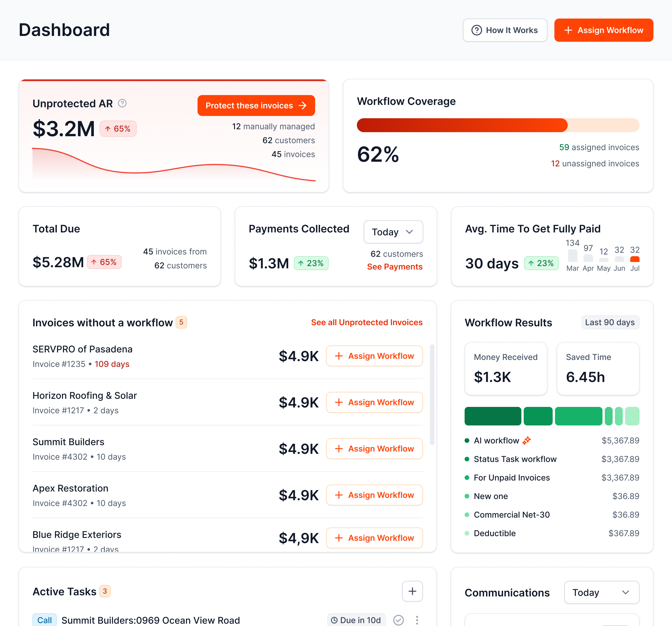The width and height of the screenshot is (672, 626).
Task: Open the three-dot menu for Summit Builders task
Action: 417,620
